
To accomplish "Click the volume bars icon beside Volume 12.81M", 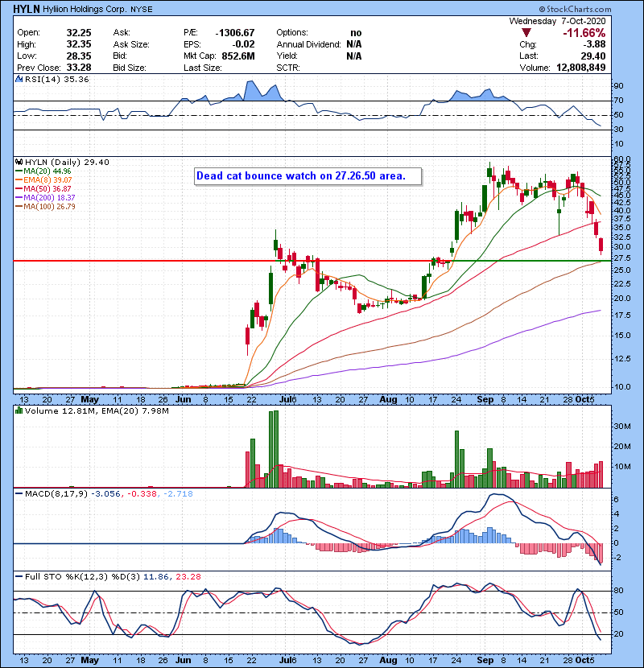I will click(19, 410).
